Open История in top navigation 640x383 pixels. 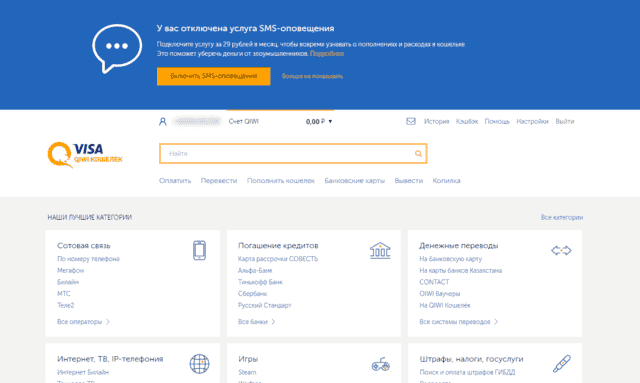tap(436, 121)
